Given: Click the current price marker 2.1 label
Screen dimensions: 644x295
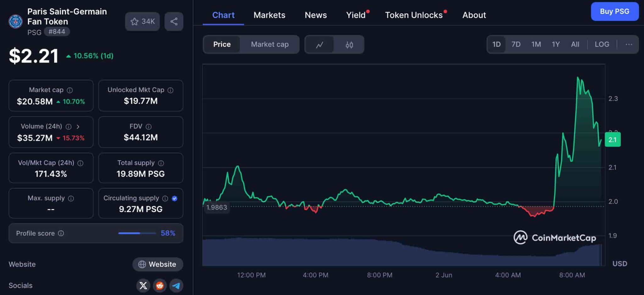Looking at the screenshot, I should coord(613,140).
